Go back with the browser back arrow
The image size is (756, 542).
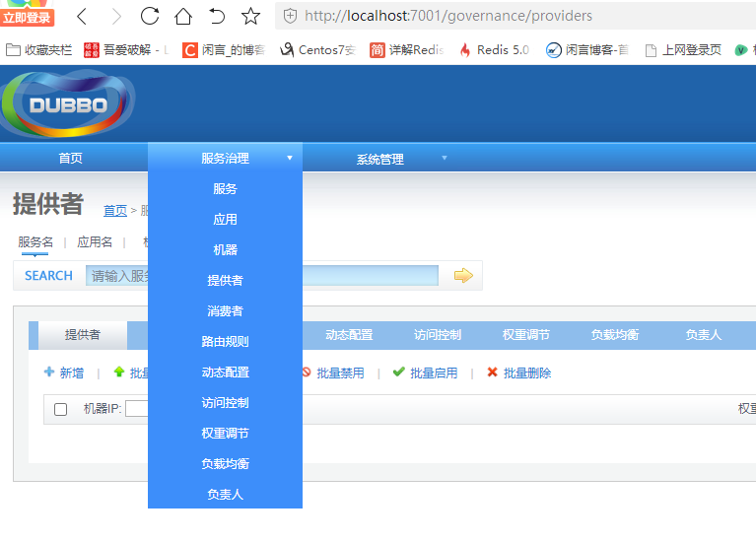pos(82,17)
